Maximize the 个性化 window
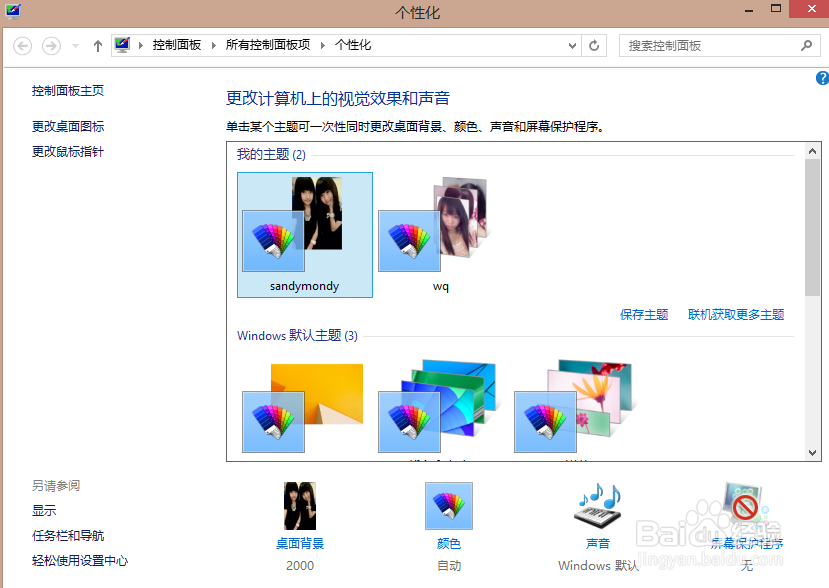This screenshot has width=829, height=588. click(776, 9)
